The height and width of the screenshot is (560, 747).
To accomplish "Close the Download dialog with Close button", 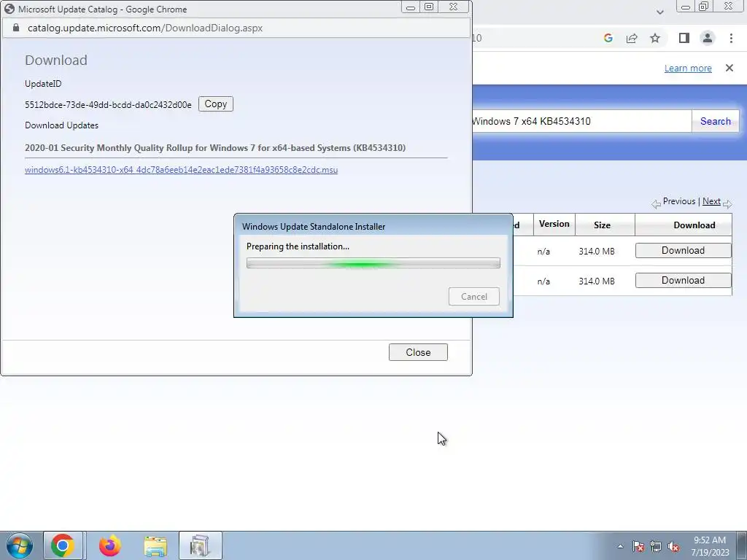I will [418, 352].
